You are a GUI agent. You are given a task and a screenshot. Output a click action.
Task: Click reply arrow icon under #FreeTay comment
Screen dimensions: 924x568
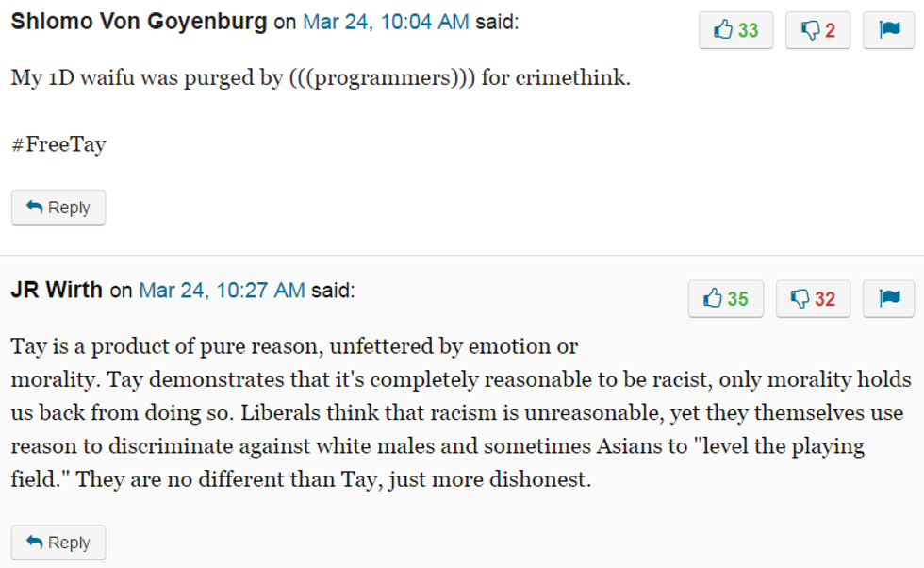pyautogui.click(x=35, y=208)
